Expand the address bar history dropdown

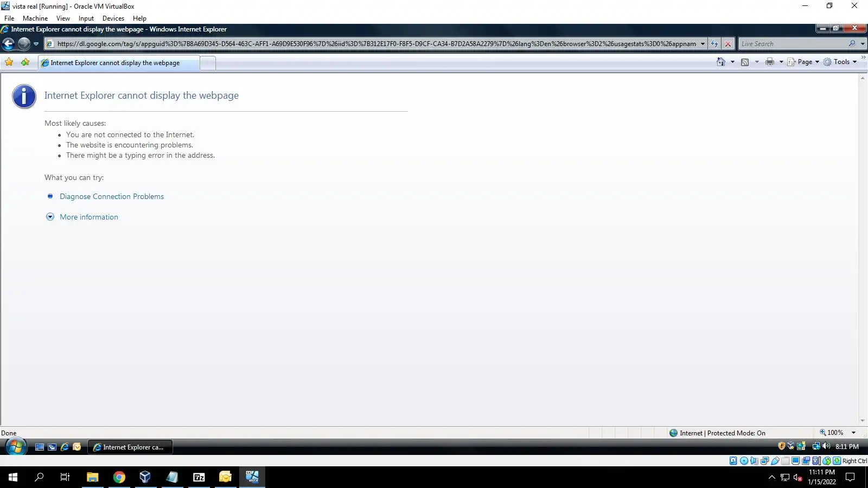tap(703, 44)
